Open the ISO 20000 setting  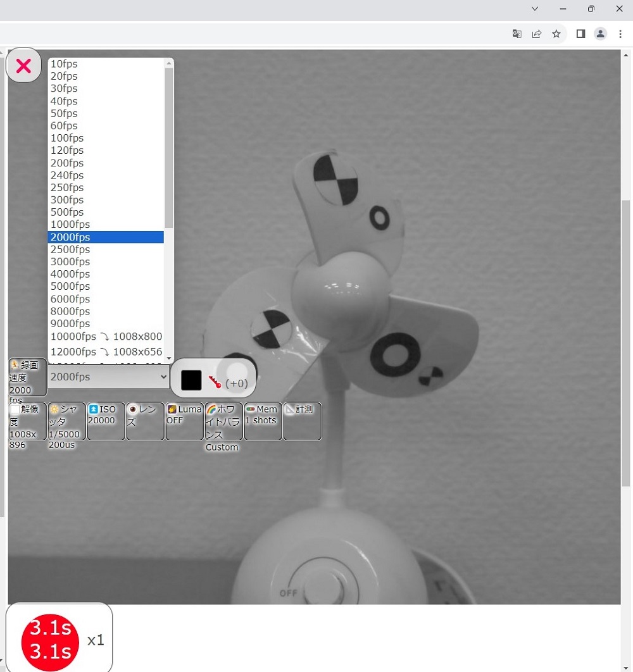pyautogui.click(x=106, y=421)
